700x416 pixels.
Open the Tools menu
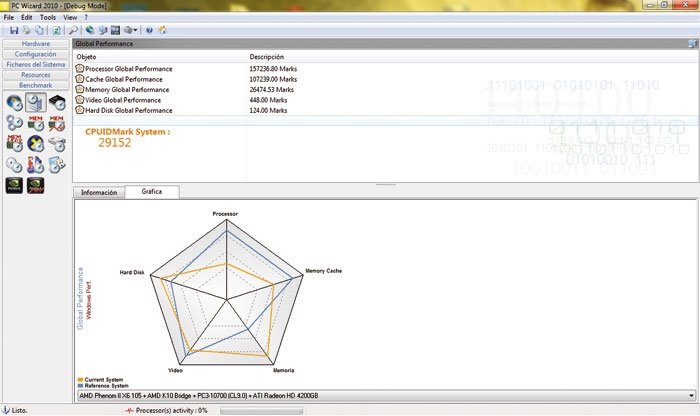(x=48, y=17)
